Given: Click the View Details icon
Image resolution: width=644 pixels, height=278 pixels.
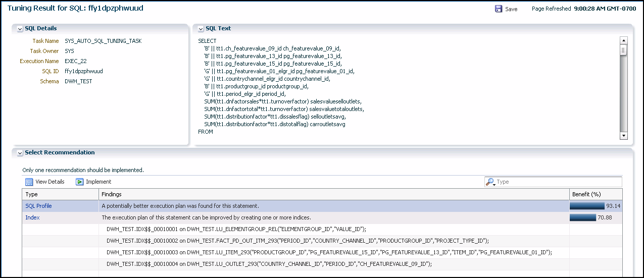Looking at the screenshot, I should 29,182.
